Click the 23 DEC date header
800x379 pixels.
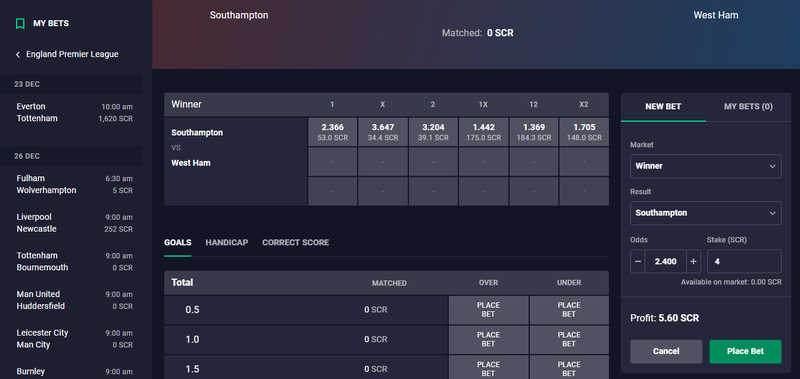coord(71,84)
